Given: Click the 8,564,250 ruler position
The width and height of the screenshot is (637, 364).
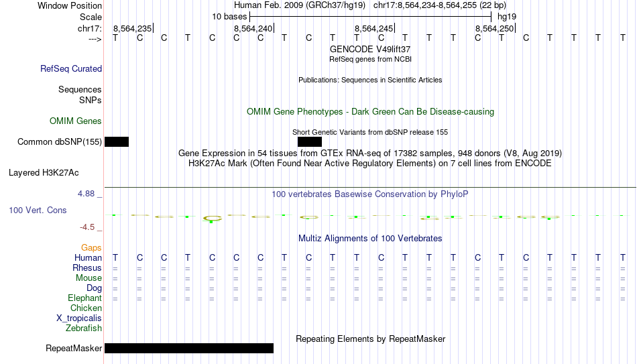Looking at the screenshot, I should (x=494, y=28).
